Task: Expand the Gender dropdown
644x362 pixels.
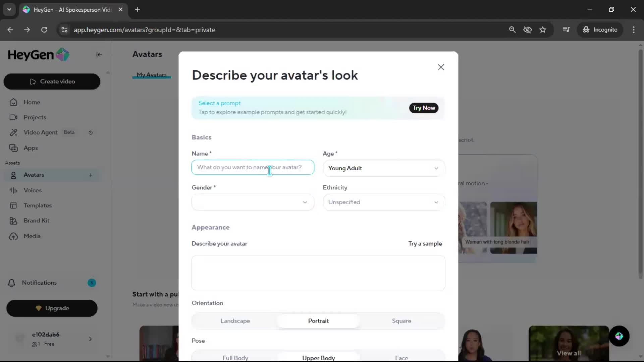Action: 253,202
